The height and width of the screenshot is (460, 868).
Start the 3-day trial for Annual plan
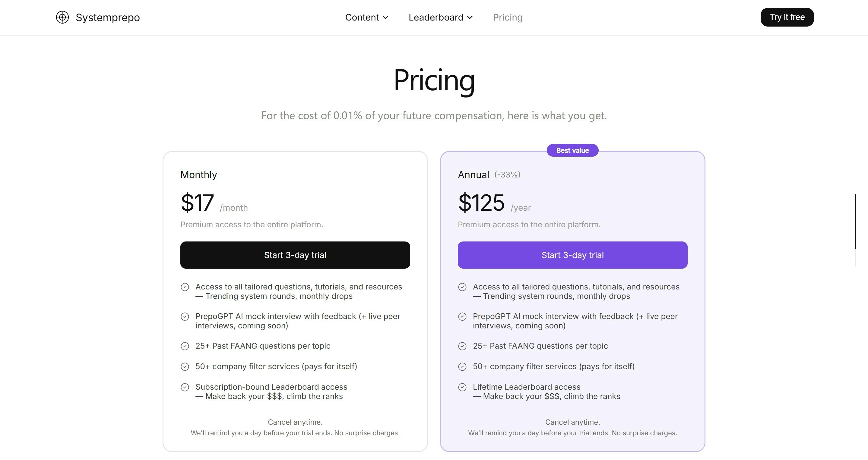tap(572, 255)
